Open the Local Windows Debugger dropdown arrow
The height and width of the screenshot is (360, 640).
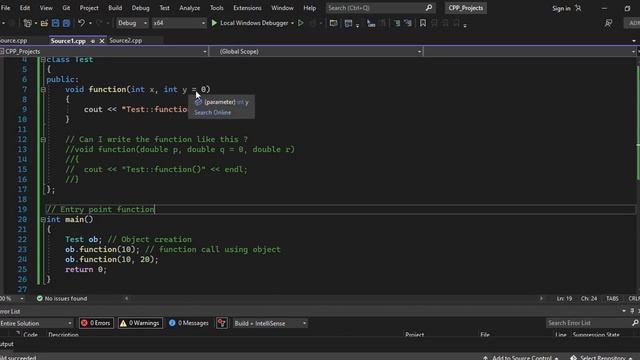(292, 23)
